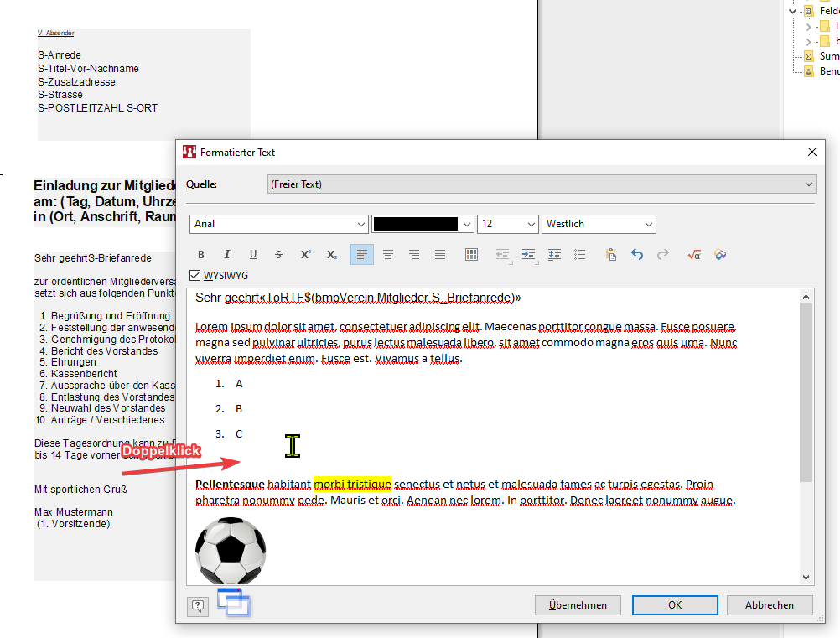The image size is (840, 638).
Task: Open the formula insert tool
Action: pyautogui.click(x=693, y=255)
